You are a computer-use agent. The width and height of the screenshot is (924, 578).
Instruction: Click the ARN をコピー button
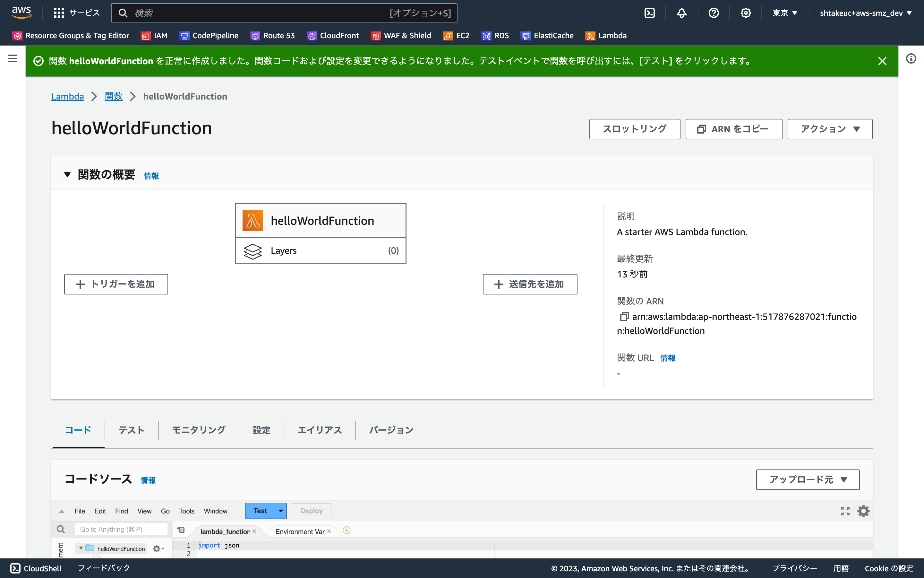tap(733, 129)
